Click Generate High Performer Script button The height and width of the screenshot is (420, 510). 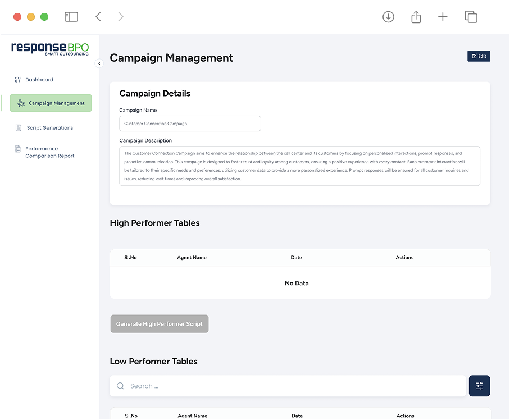pyautogui.click(x=160, y=324)
